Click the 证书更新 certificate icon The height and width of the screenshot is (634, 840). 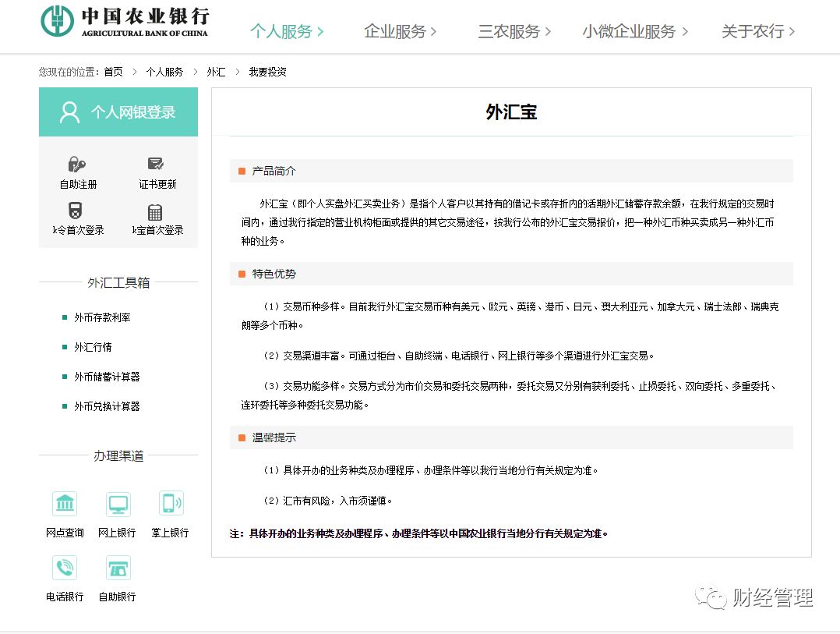(x=156, y=164)
